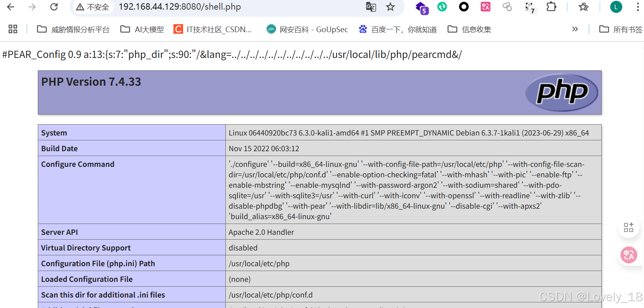This screenshot has height=308, width=644.
Task: Open the IT技术社区_CSDN bookmark
Action: (x=213, y=29)
